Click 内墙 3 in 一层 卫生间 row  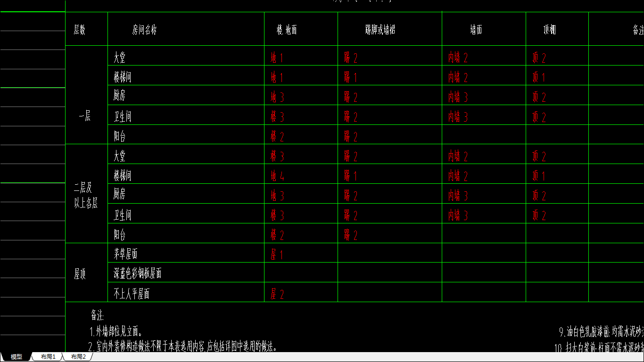point(458,117)
